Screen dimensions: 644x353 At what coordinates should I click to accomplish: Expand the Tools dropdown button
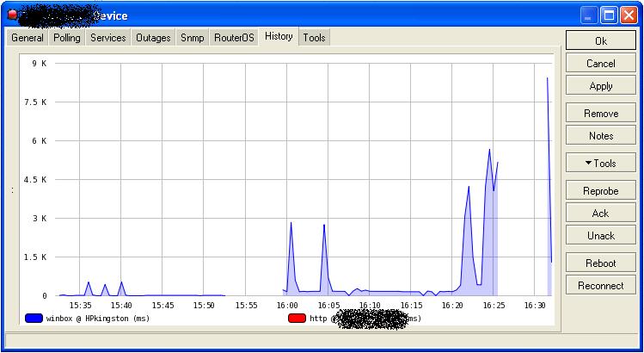click(x=601, y=163)
